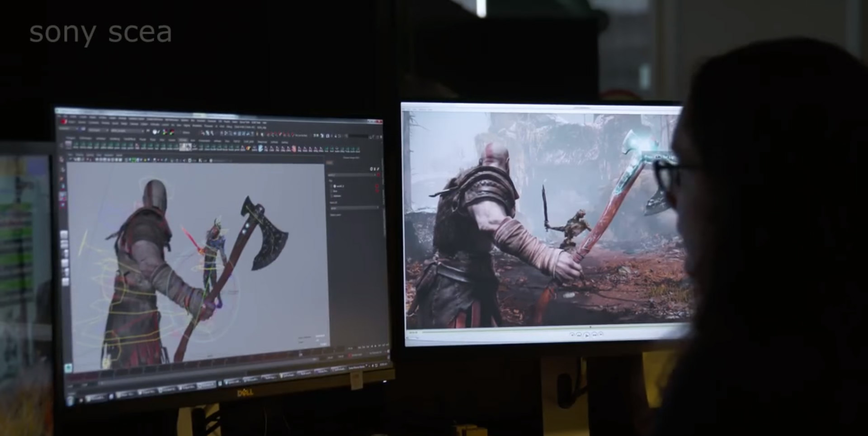Click the rewind button in the video player
868x436 pixels.
(x=579, y=335)
